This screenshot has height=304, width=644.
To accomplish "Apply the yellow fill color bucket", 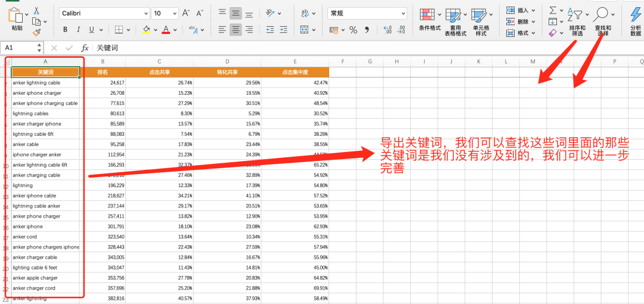I will 146,30.
